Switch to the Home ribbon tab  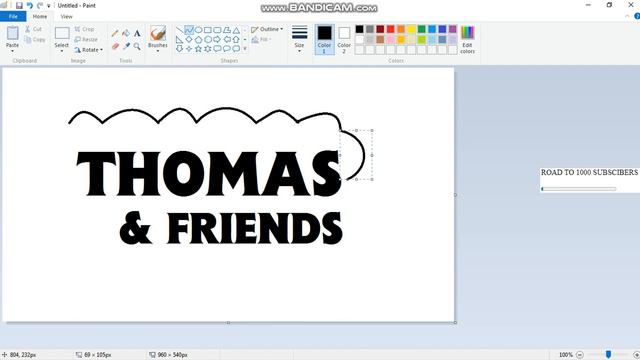click(40, 16)
